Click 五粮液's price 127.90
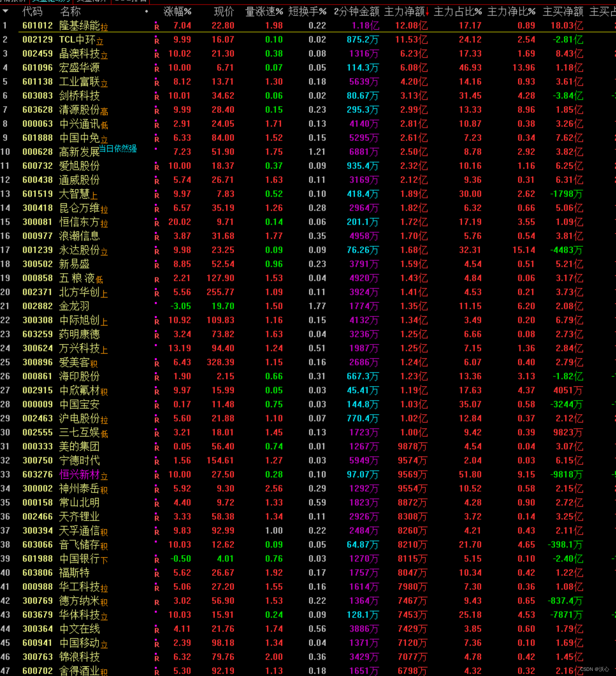The width and height of the screenshot is (616, 676). click(220, 278)
